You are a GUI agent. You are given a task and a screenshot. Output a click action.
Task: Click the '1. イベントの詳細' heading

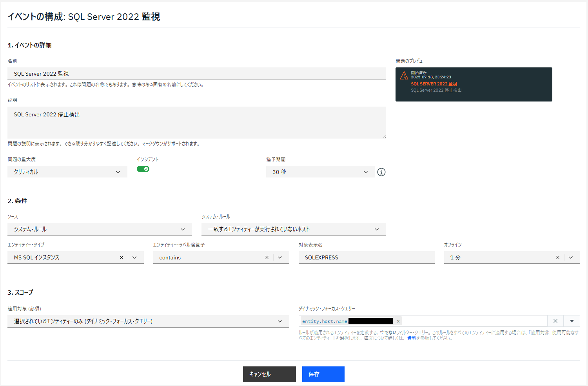coord(29,45)
